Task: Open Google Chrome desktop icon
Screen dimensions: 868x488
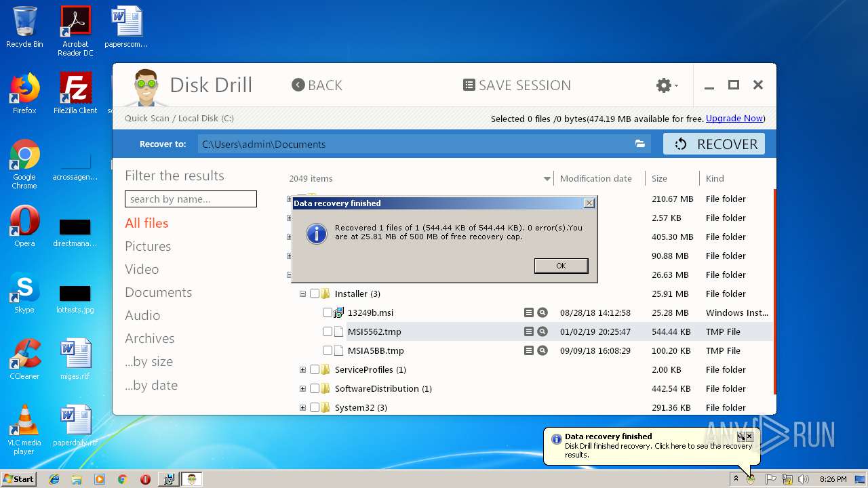Action: click(x=24, y=164)
